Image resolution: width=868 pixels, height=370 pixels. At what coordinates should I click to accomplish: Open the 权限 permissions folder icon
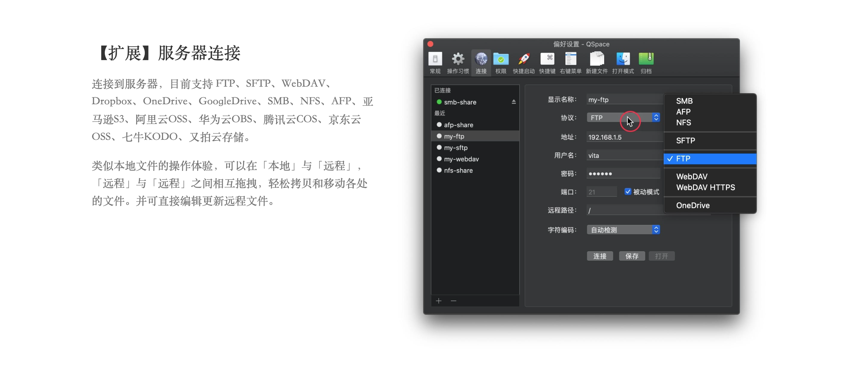click(x=501, y=59)
